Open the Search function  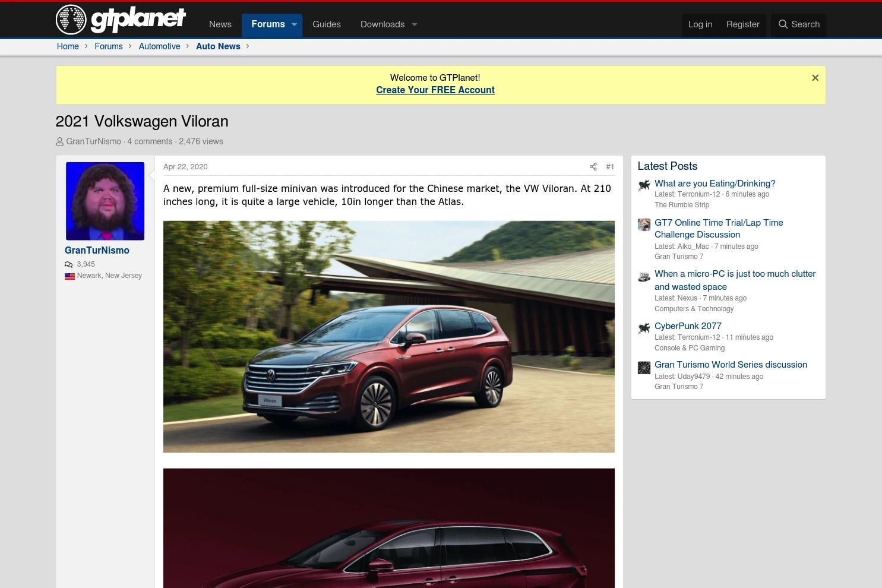tap(798, 24)
